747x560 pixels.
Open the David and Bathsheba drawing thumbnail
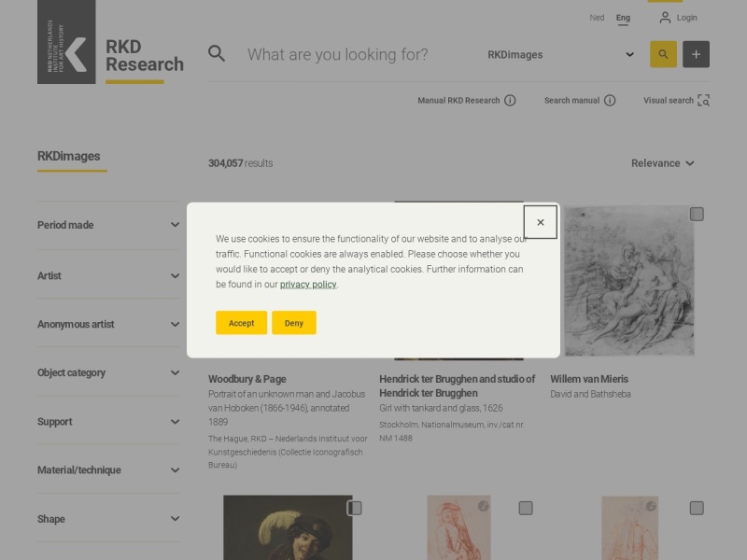pyautogui.click(x=629, y=281)
